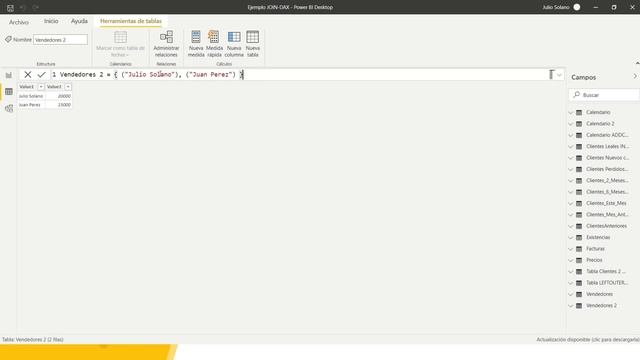Switch to Report view in left sidebar
The image size is (640, 360).
tap(9, 75)
